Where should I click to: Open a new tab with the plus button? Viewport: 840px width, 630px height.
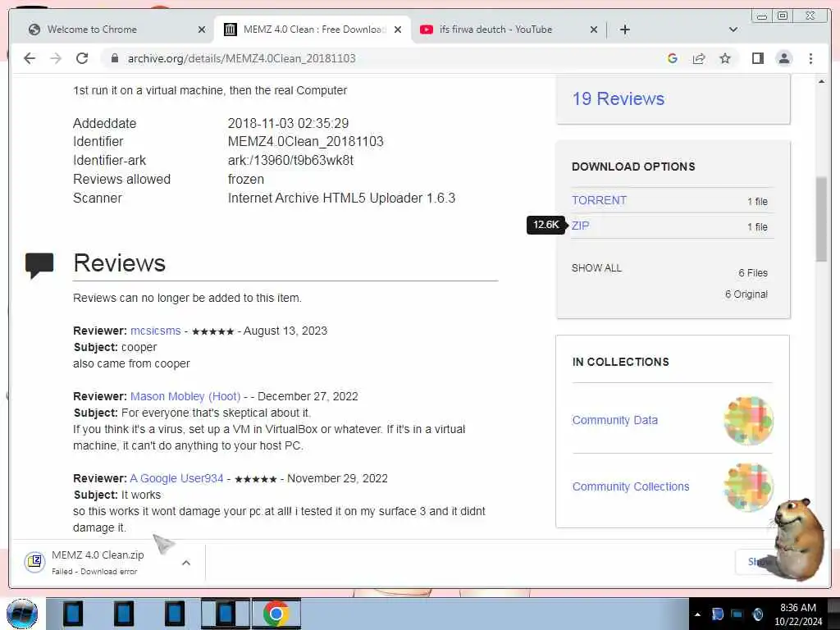click(624, 30)
